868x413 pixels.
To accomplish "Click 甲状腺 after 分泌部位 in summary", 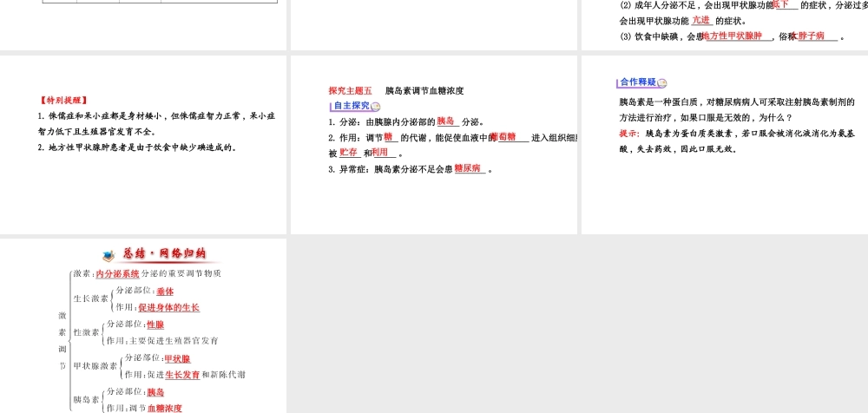I will (177, 358).
